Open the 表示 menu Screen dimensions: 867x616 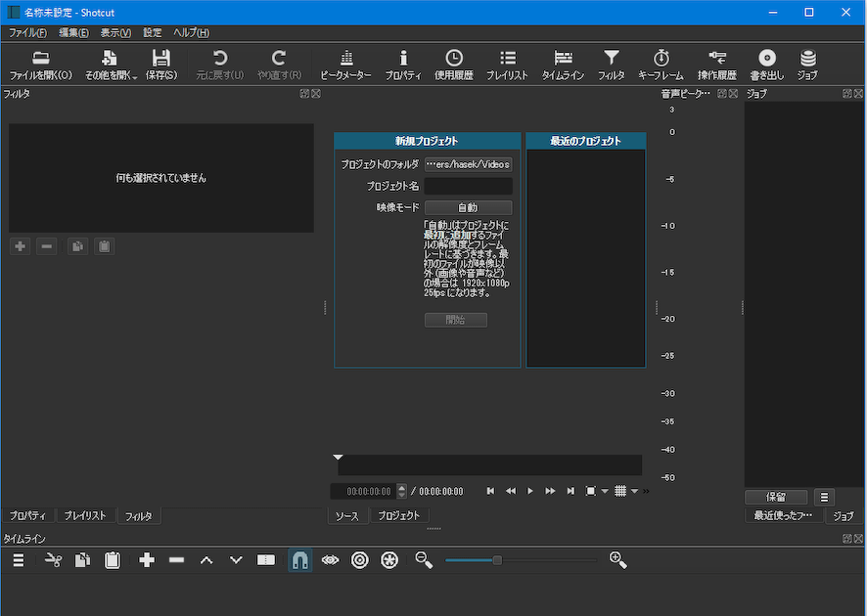[115, 32]
